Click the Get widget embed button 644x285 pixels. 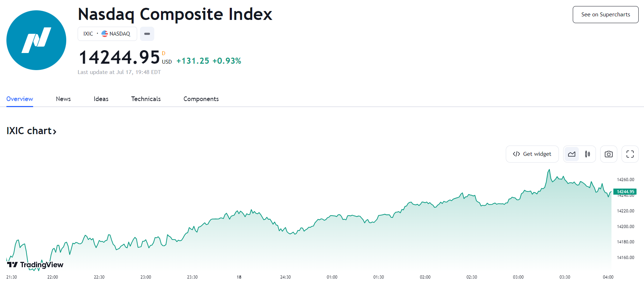tap(532, 154)
